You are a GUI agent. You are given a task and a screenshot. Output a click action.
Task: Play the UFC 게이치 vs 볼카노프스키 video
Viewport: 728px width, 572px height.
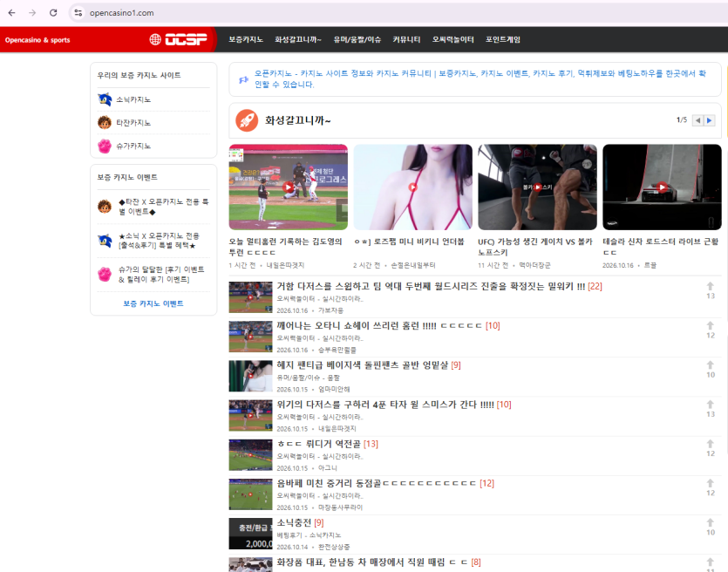click(538, 187)
